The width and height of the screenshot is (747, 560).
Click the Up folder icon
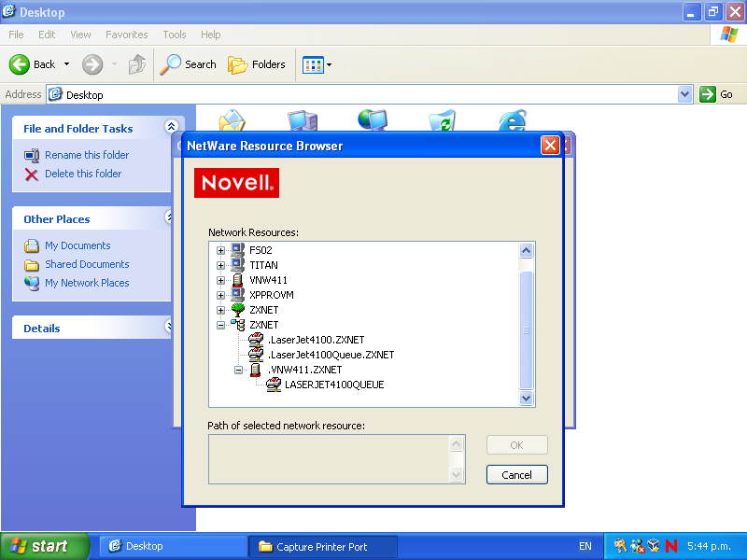(137, 64)
